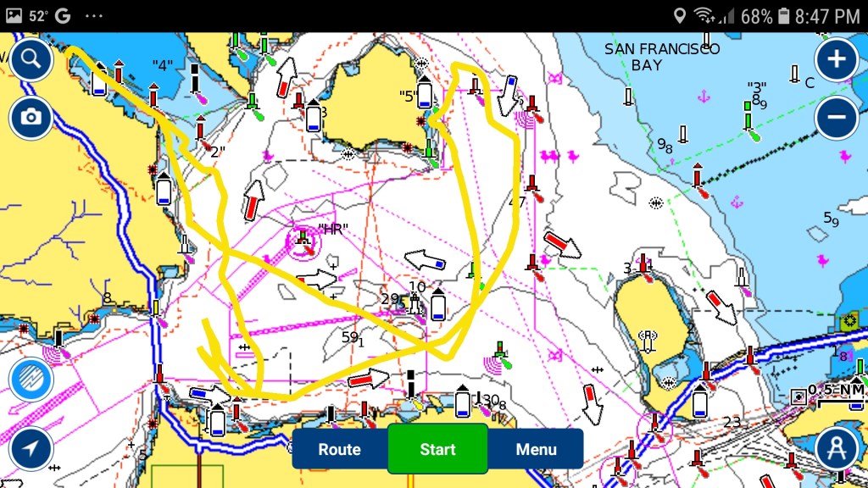Tap the image notification icon in status bar
Image resolution: width=868 pixels, height=488 pixels.
pyautogui.click(x=14, y=16)
